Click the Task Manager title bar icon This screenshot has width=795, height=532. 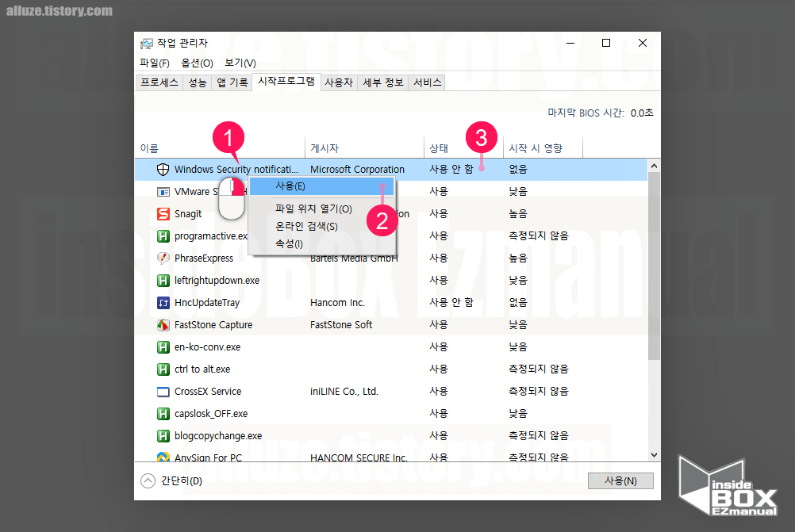click(x=147, y=44)
